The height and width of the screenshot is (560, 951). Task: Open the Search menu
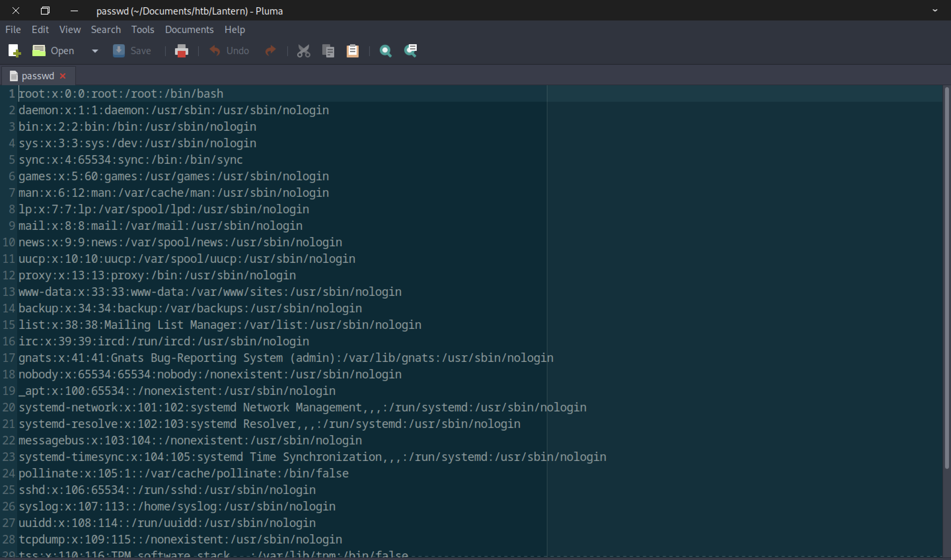[x=106, y=29]
